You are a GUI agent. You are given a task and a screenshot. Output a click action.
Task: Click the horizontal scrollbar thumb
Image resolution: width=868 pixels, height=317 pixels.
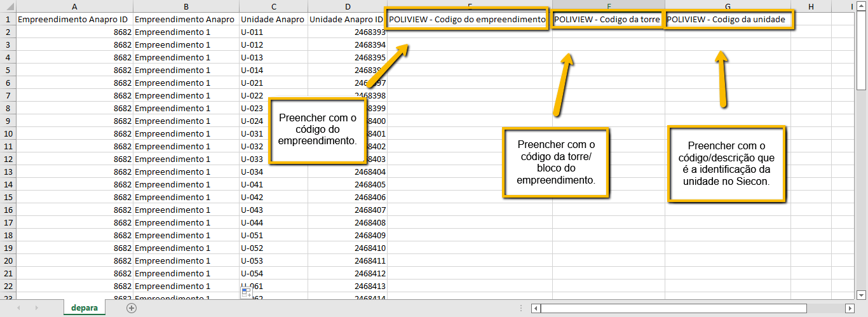(673, 309)
